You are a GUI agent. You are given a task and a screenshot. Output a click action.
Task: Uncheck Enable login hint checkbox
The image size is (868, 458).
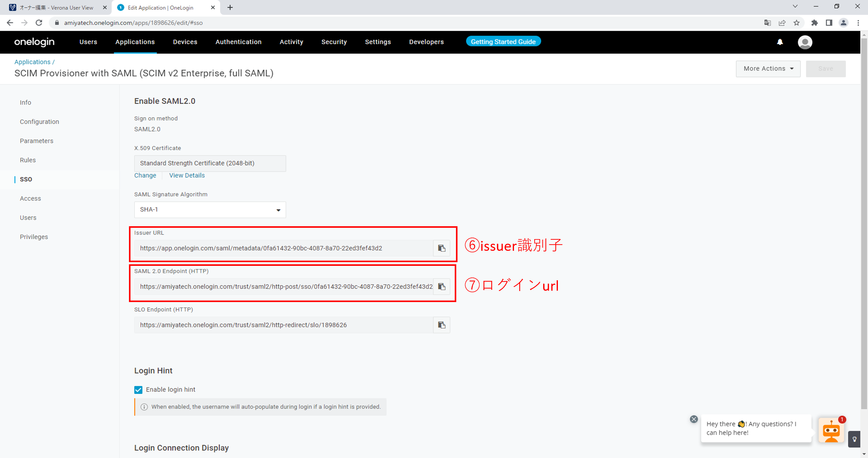tap(138, 390)
